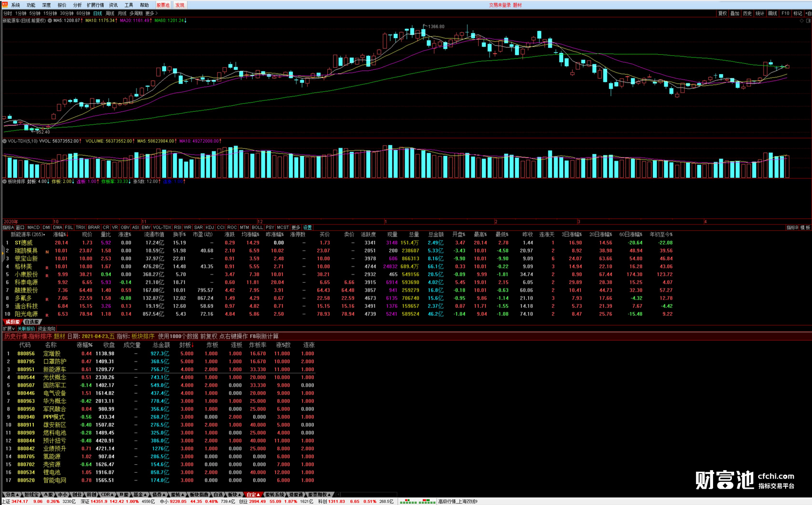This screenshot has height=505, width=812.
Task: Click the 历史 toolbar button
Action: 748,13
